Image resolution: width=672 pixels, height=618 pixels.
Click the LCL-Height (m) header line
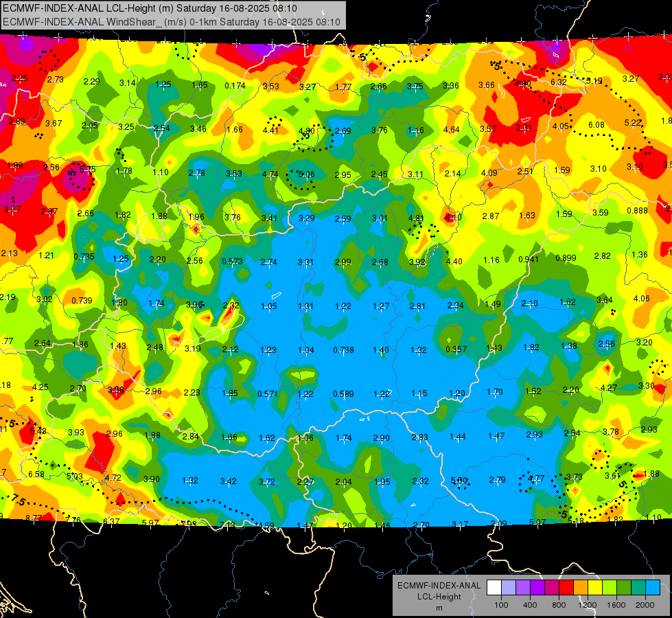click(150, 8)
